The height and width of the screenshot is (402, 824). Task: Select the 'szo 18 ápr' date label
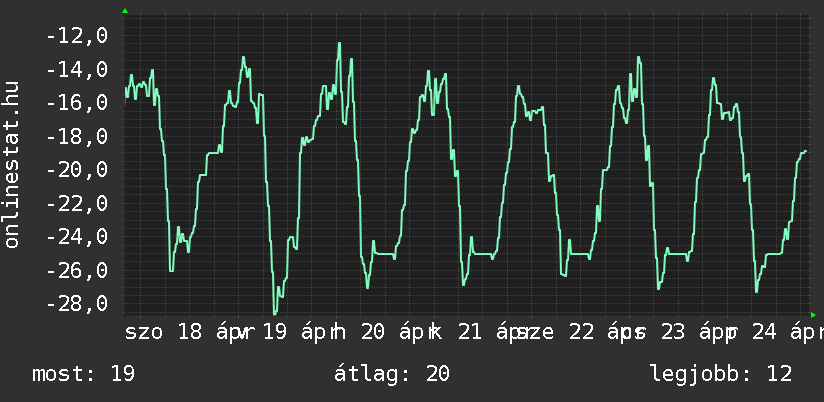point(183,332)
